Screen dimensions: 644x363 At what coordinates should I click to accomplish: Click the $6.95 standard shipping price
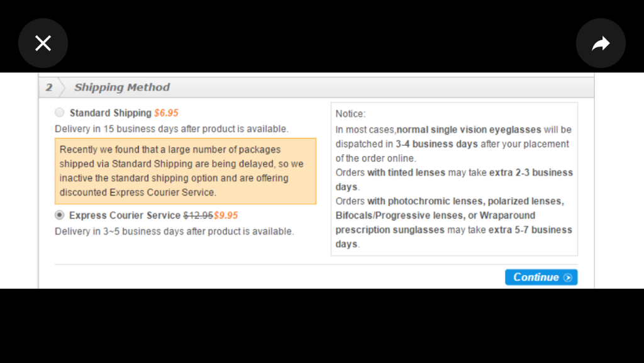click(166, 113)
